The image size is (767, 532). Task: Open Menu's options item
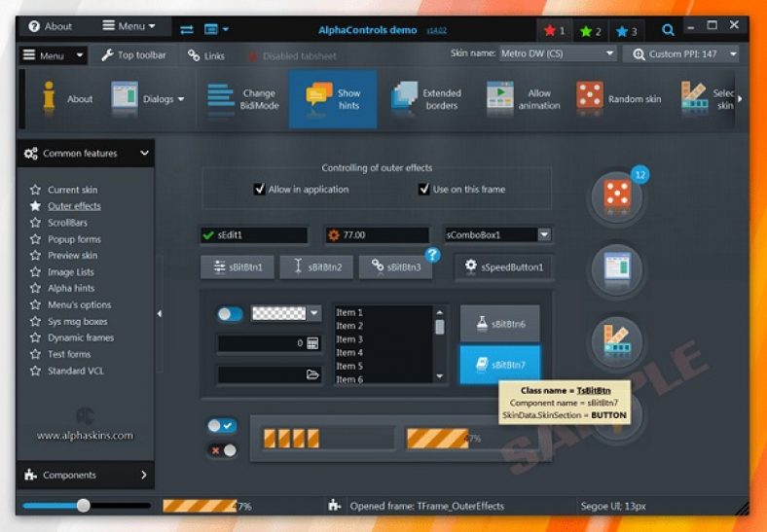[x=79, y=304]
